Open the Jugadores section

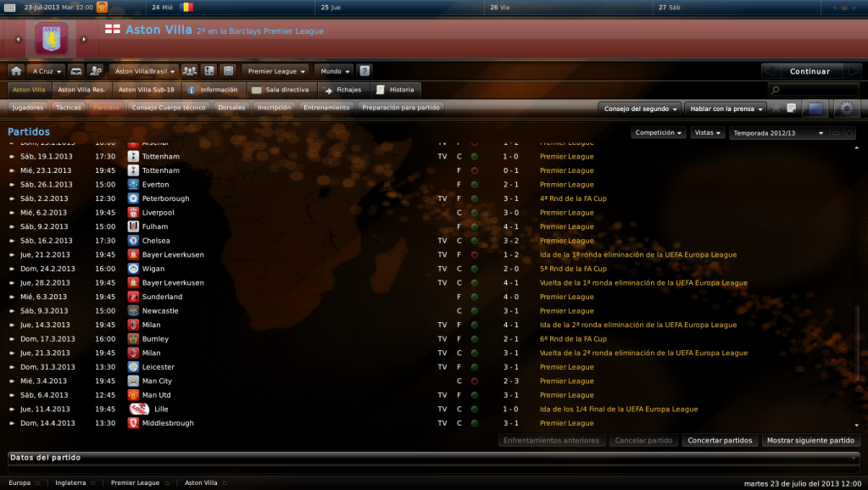pos(28,108)
